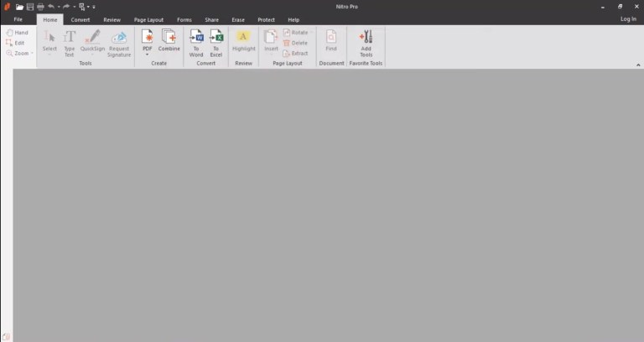Open the File menu
Image resolution: width=644 pixels, height=342 pixels.
coord(18,19)
